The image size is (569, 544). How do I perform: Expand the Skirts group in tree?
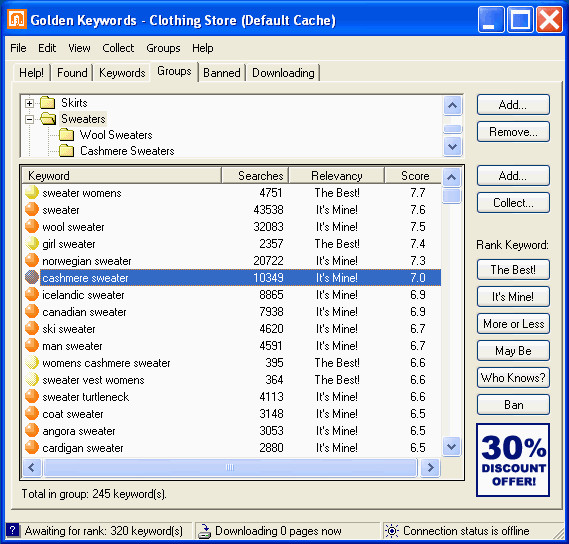click(30, 103)
